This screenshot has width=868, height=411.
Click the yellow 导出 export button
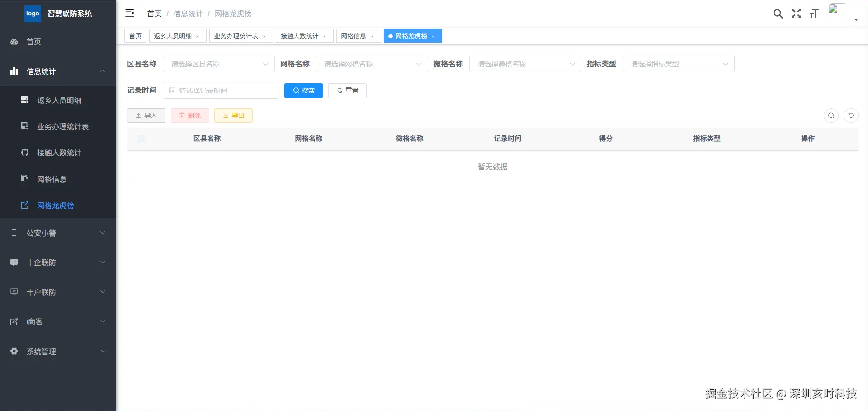click(x=233, y=116)
